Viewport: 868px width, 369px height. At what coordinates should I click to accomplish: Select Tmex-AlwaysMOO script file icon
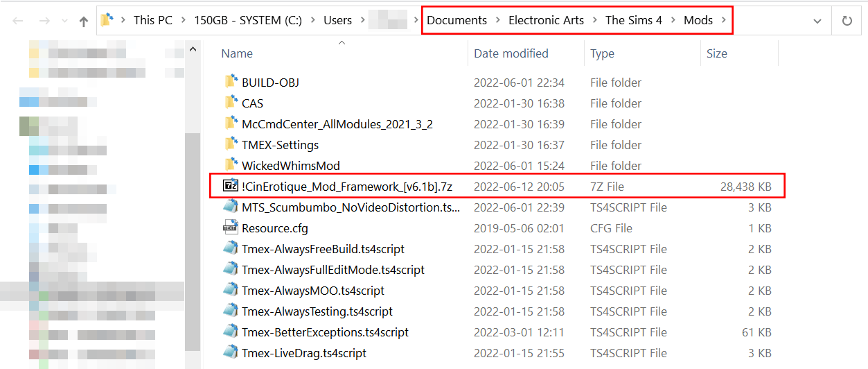(231, 290)
